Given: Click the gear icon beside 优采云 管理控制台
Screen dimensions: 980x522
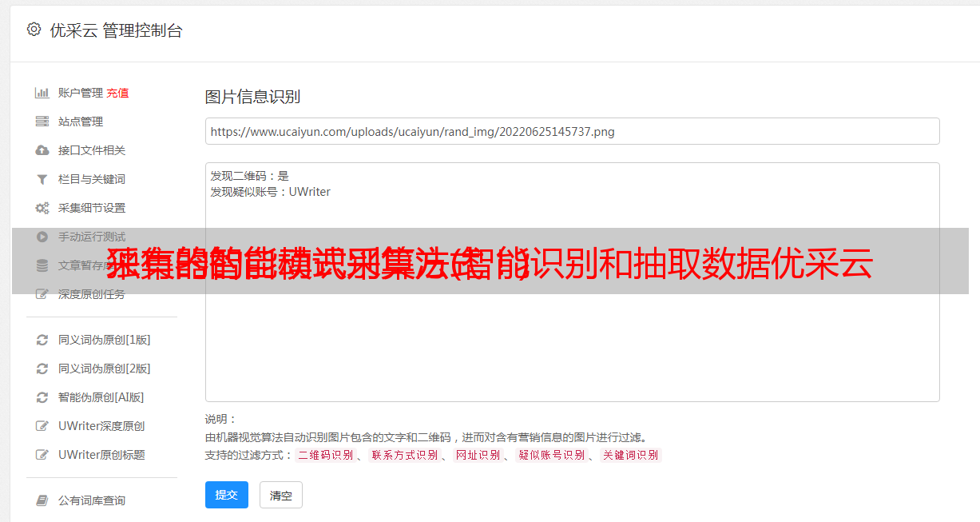Looking at the screenshot, I should coord(34,30).
